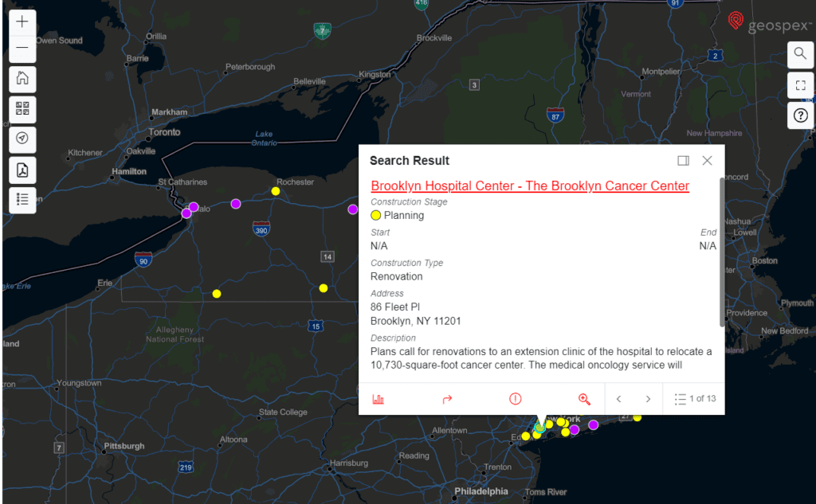
Task: Close the Search Result popup
Action: 707,161
